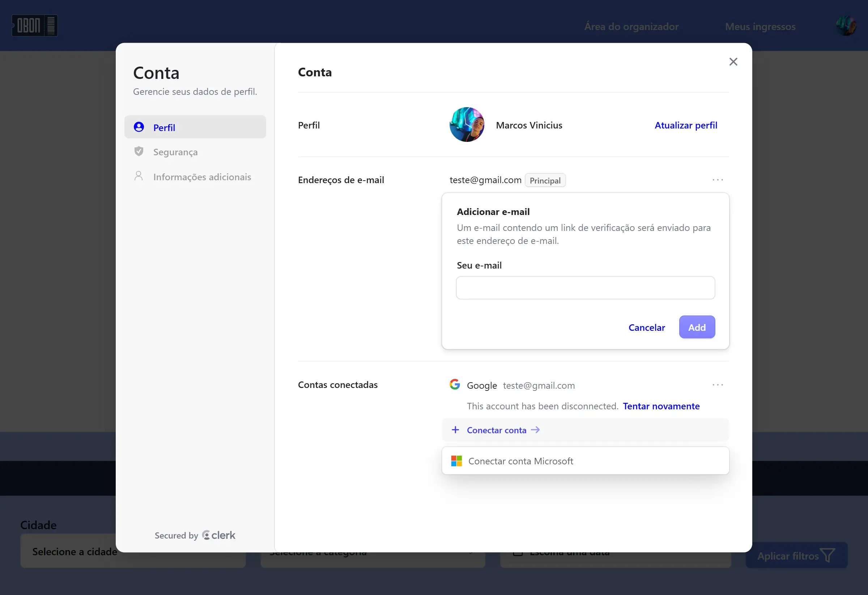Click the plus icon beside Conectar conta

(455, 430)
